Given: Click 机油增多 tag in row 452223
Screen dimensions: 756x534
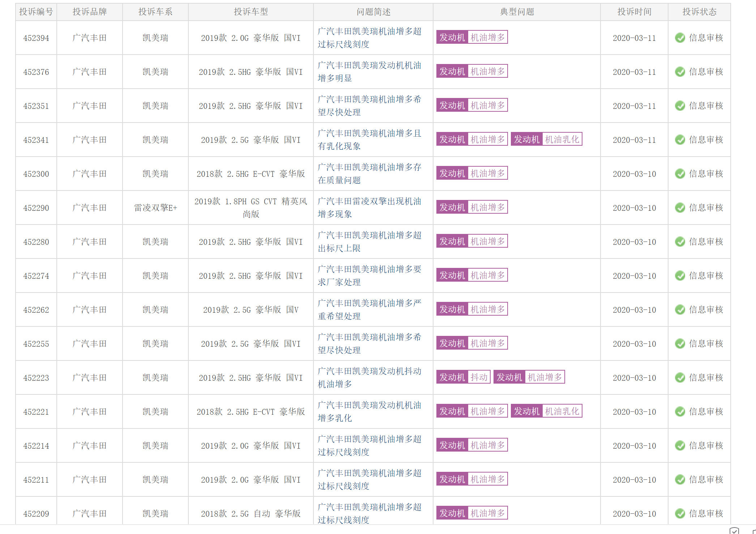Looking at the screenshot, I should pyautogui.click(x=545, y=377).
